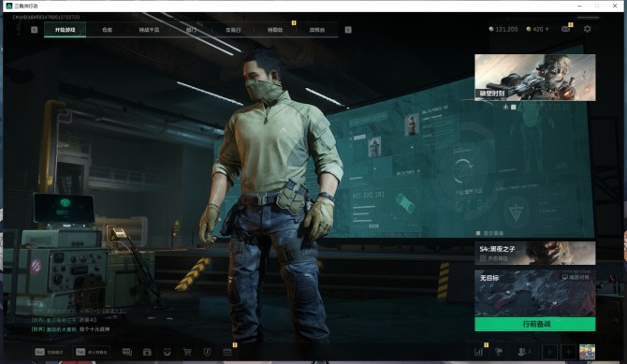Invite teammate via first empty plus slot
The width and height of the screenshot is (627, 364).
[549, 352]
